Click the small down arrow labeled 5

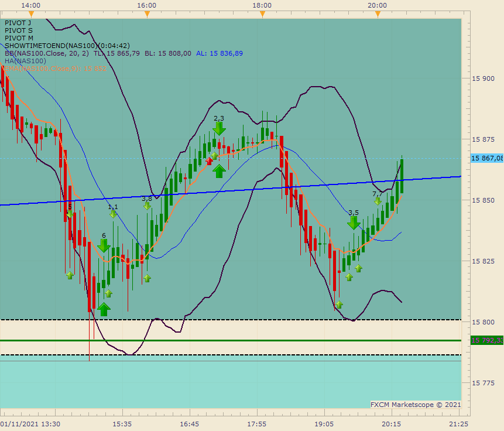70,214
